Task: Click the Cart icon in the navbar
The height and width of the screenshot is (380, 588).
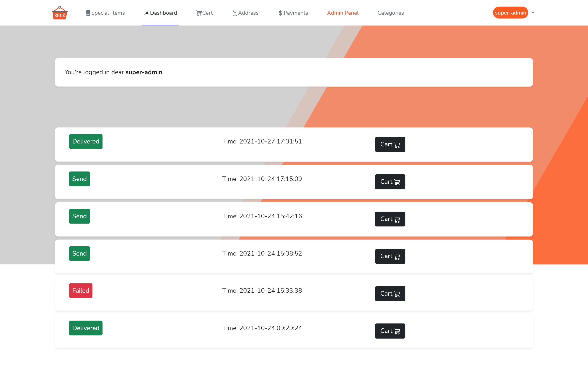Action: (x=199, y=13)
